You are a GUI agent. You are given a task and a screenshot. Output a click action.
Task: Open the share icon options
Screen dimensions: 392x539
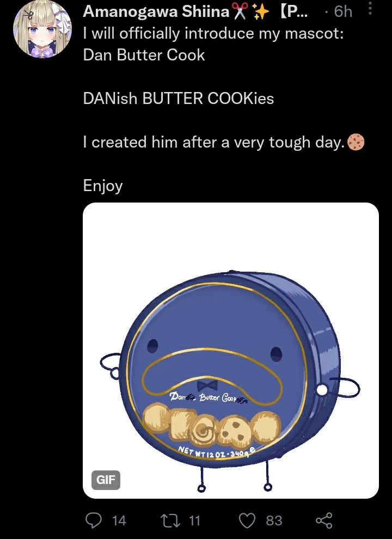(324, 520)
